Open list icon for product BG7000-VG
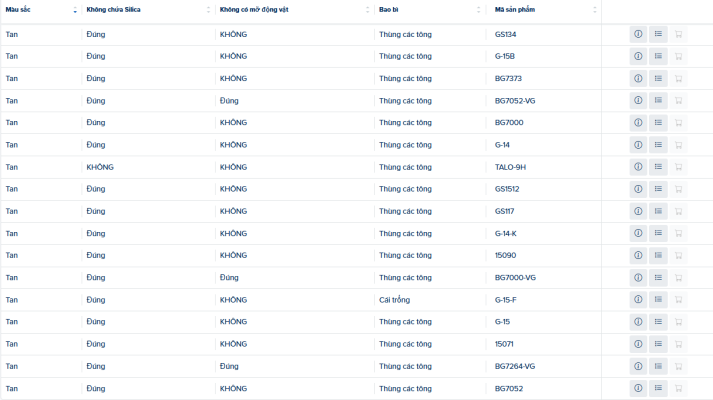 point(658,277)
